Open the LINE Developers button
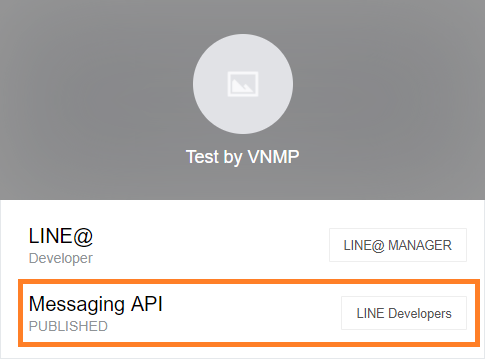The width and height of the screenshot is (490, 362). coord(404,313)
